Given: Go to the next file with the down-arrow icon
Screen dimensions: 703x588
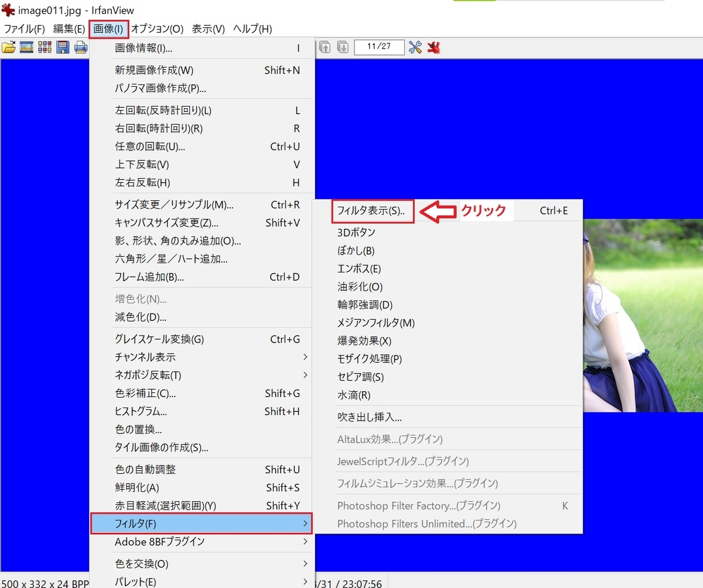Looking at the screenshot, I should click(342, 47).
